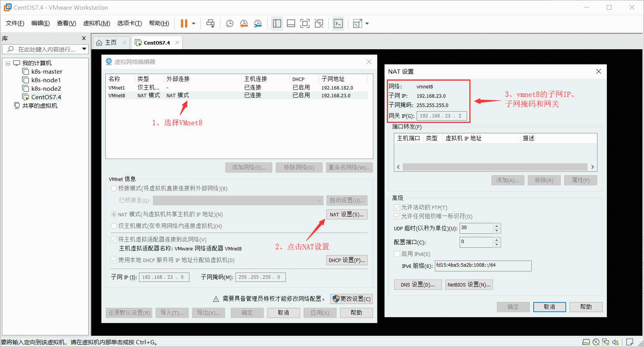Open the stretch display dropdown arrow
Screen dimensions: 644x347
[367, 24]
